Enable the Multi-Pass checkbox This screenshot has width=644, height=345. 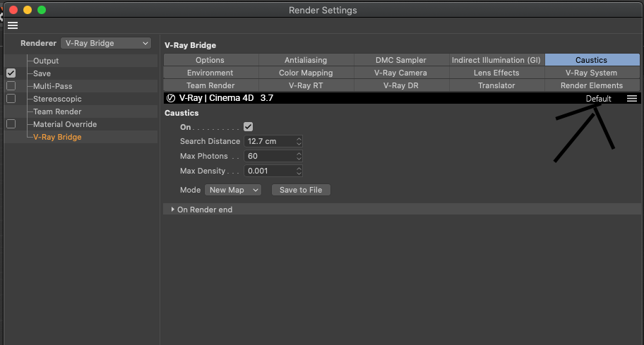[x=11, y=86]
